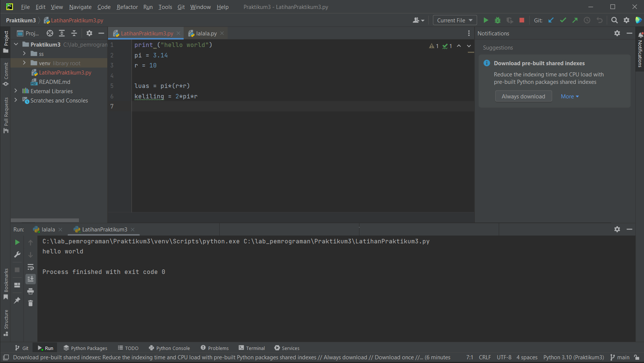Open IDE settings gear in top toolbar

pos(626,20)
